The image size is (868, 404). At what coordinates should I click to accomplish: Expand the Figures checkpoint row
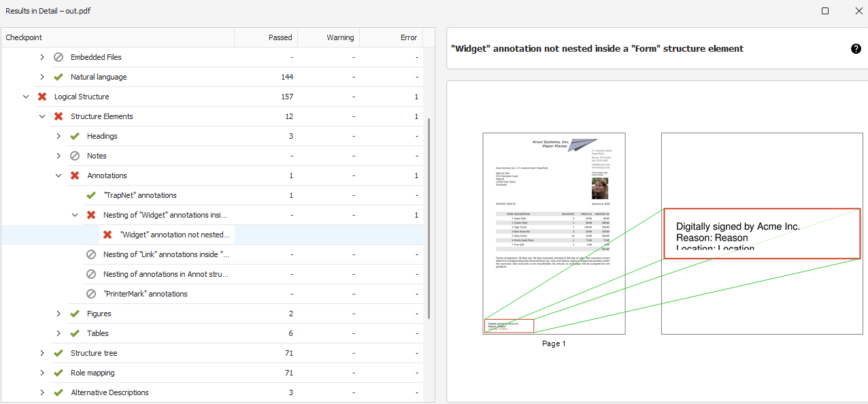pyautogui.click(x=59, y=314)
